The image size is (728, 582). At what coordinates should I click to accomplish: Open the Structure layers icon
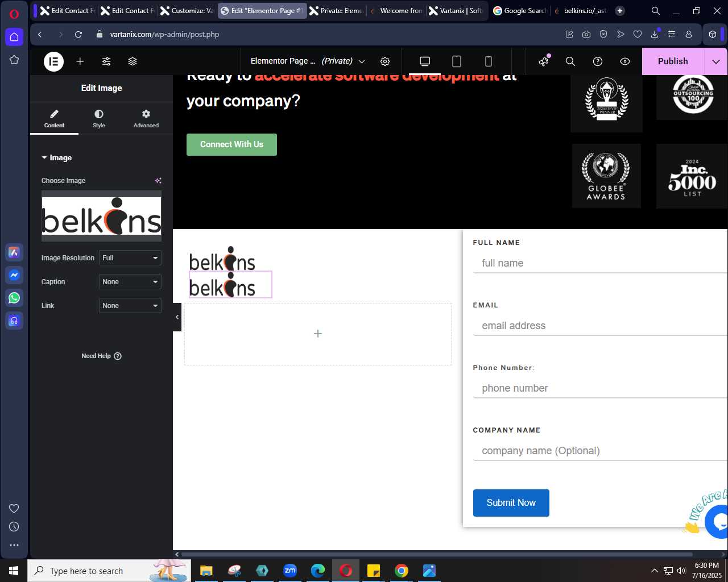click(133, 61)
